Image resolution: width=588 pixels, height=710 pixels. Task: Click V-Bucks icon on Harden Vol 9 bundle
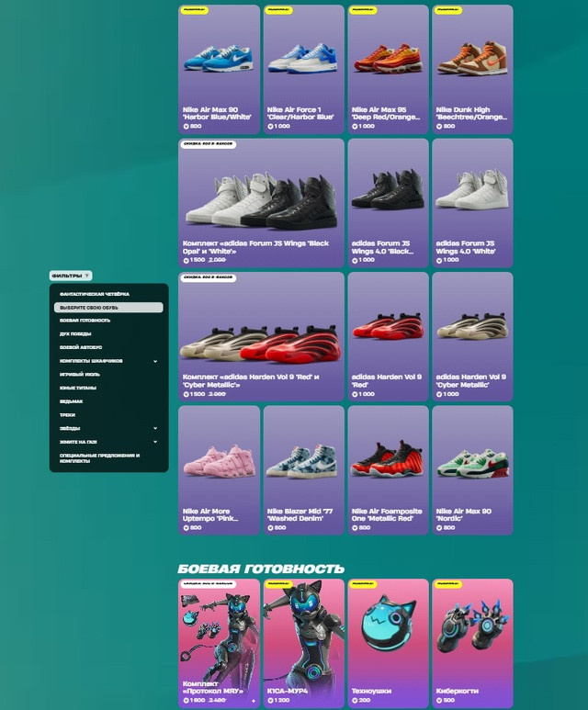pyautogui.click(x=186, y=394)
